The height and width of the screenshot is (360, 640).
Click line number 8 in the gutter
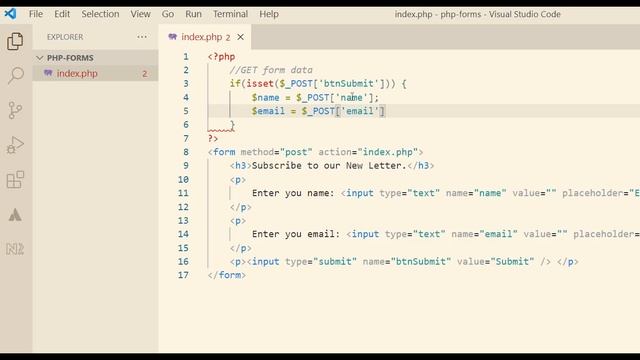click(186, 152)
